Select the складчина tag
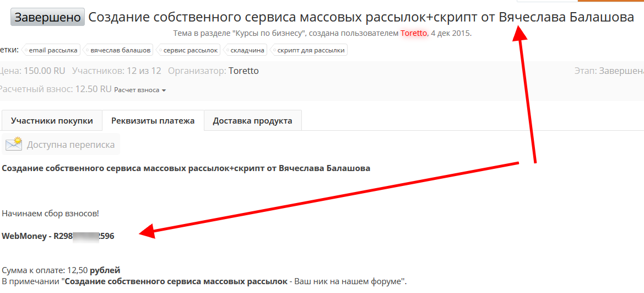 pos(245,50)
